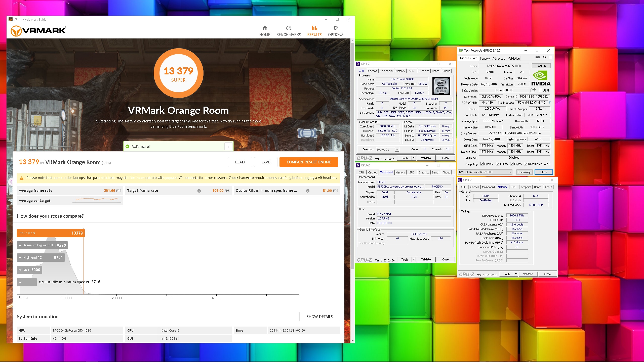
Task: Click info icon beside Oculus Rift minimum spec frame
Action: point(307,191)
